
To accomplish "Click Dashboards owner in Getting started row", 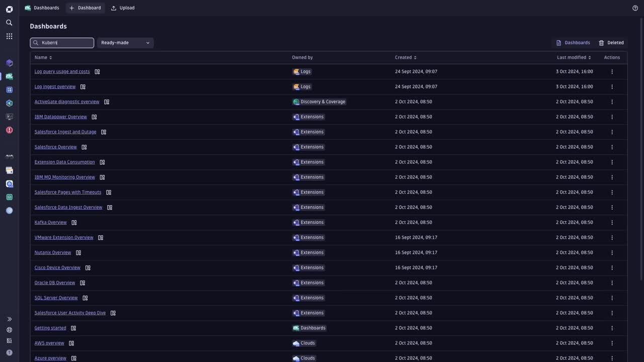I will coord(309,328).
